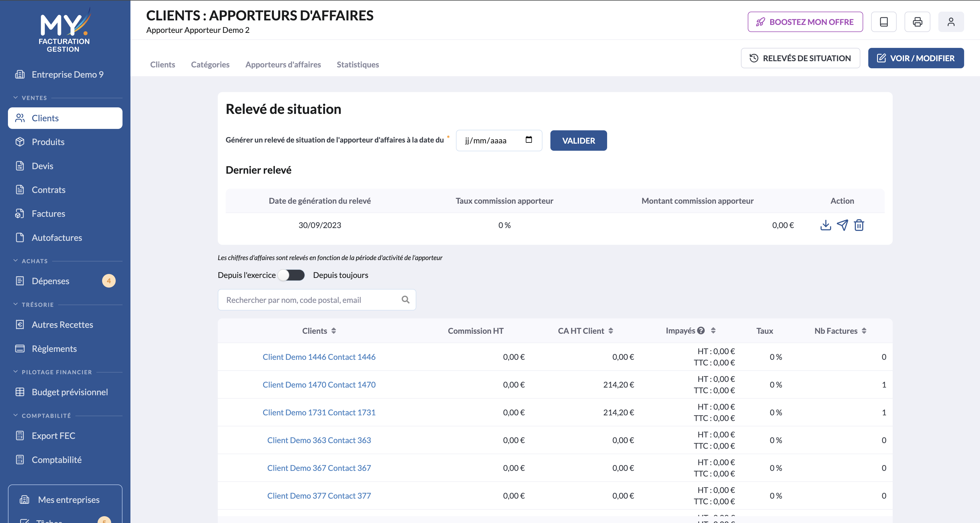Screen dimensions: 980x523
Task: Open Devis in the sidebar
Action: coord(65,166)
